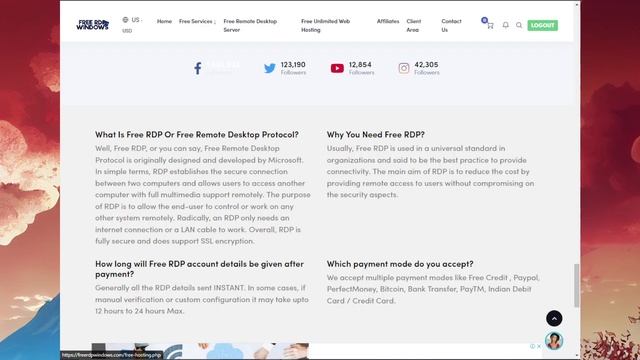Open Free Unlimited Web Hosting page
This screenshot has height=360, width=640.
(326, 25)
